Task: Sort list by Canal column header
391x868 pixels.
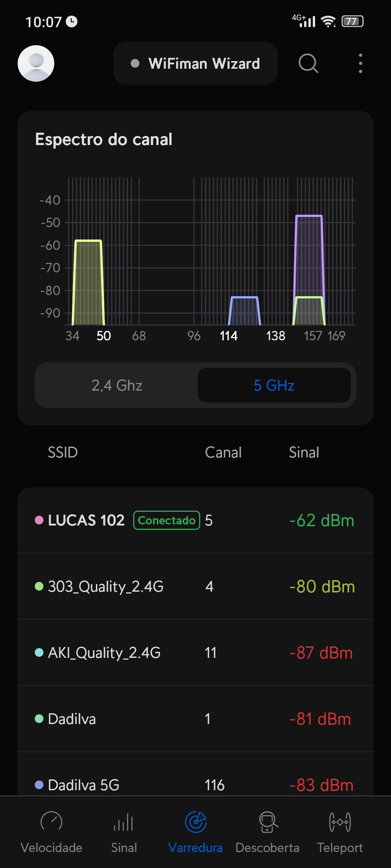Action: click(223, 452)
